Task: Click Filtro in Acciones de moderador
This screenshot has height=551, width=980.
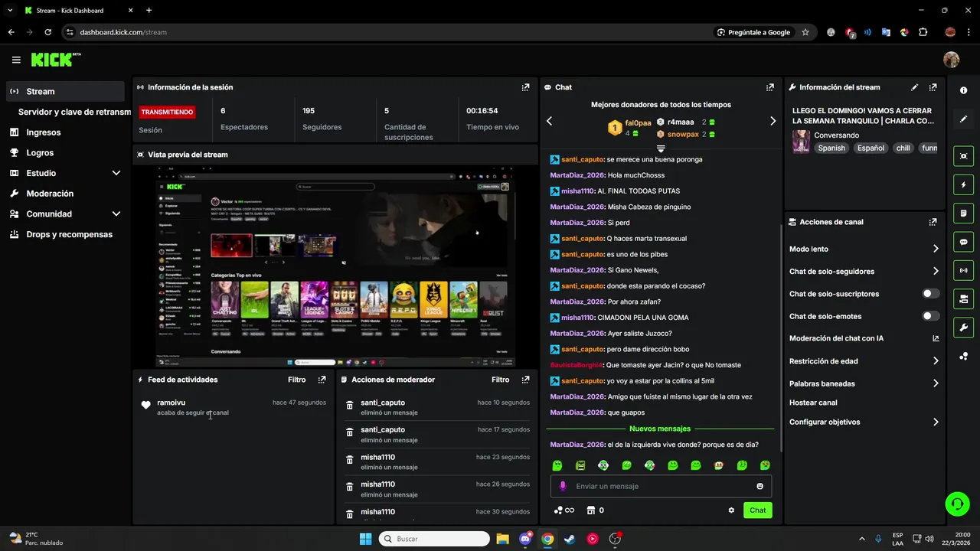Action: (500, 380)
